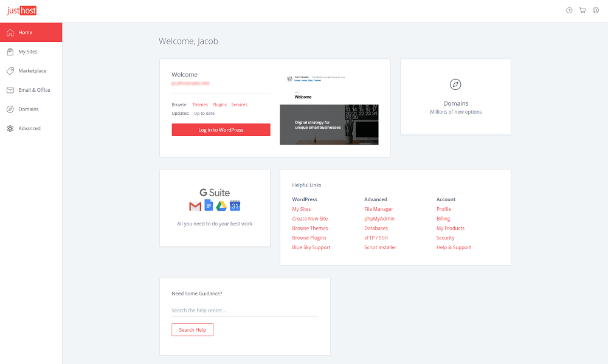
Task: Open Help & Support link
Action: [x=454, y=247]
